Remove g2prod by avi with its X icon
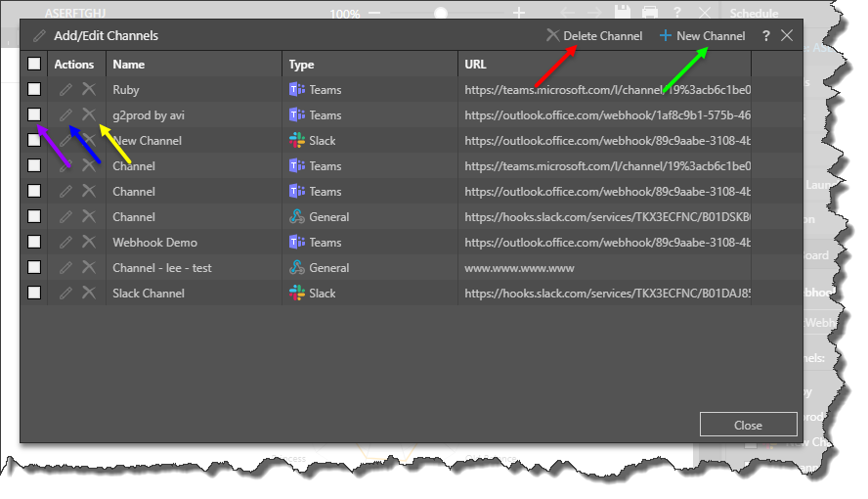The height and width of the screenshot is (499, 868). pos(89,114)
